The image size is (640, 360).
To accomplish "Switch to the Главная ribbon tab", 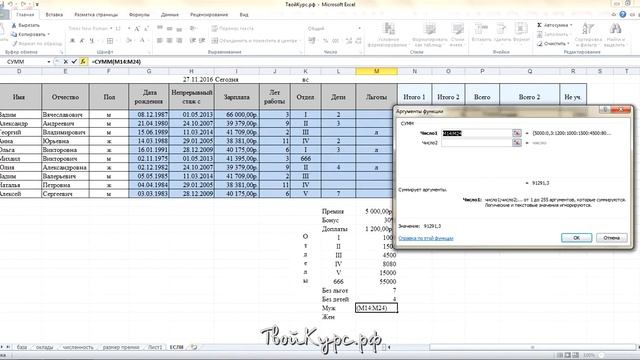I will (25, 14).
